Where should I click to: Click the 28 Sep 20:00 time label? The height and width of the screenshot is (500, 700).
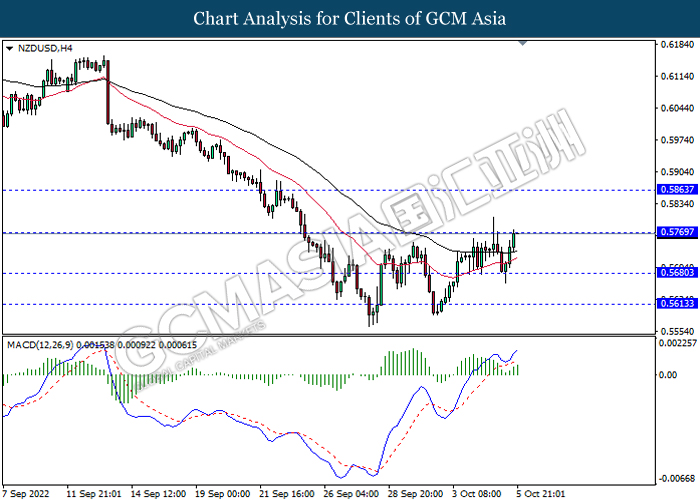click(415, 494)
